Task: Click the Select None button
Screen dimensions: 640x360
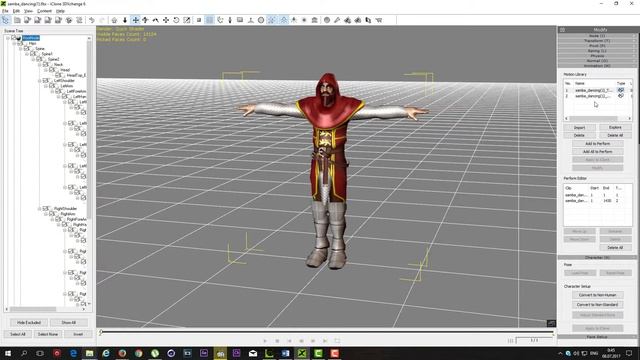Action: pos(48,334)
